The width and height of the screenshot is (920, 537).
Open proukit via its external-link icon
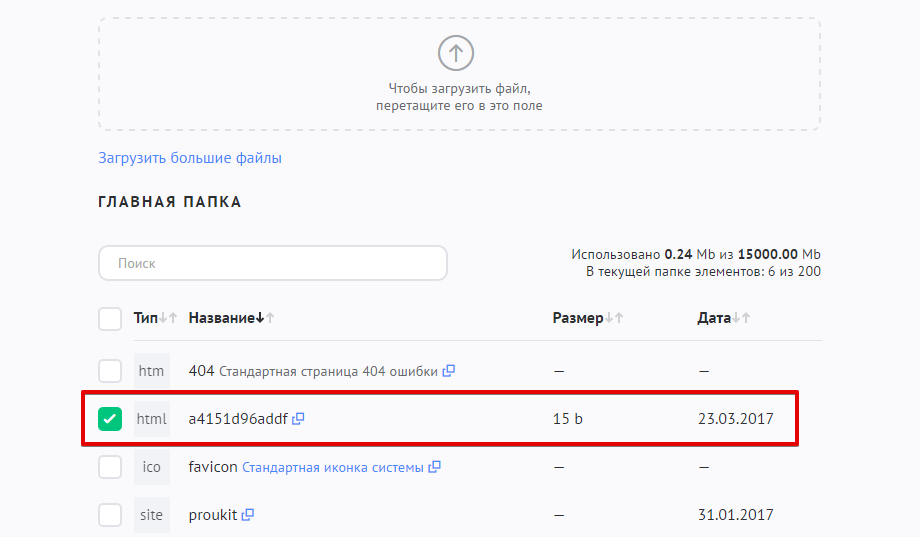(248, 515)
